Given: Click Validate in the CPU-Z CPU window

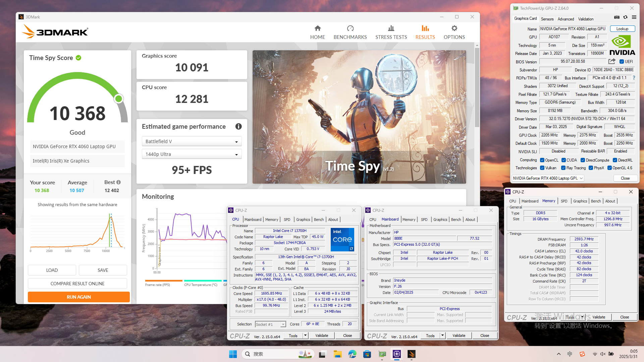Looking at the screenshot, I should [x=322, y=336].
